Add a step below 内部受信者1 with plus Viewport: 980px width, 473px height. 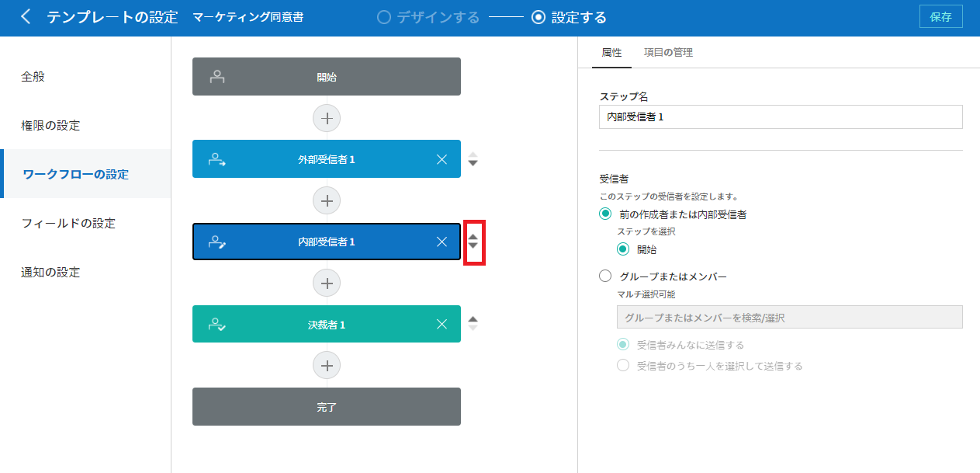click(x=327, y=283)
